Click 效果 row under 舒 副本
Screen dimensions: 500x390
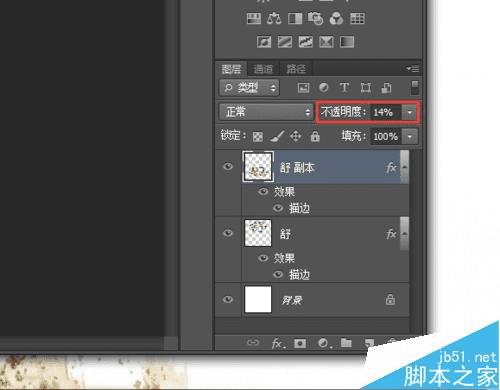[284, 192]
